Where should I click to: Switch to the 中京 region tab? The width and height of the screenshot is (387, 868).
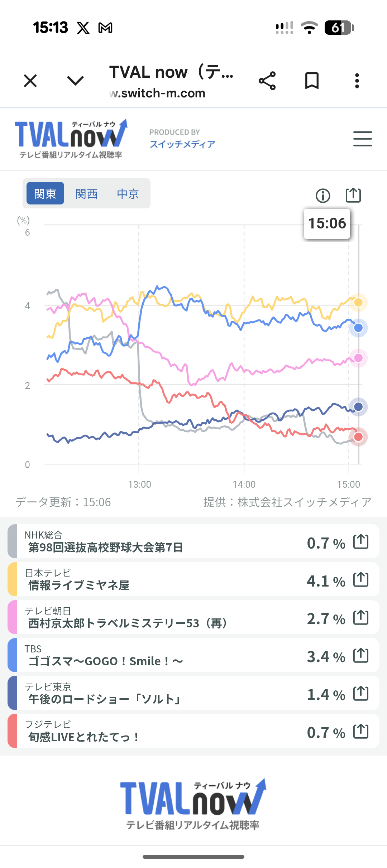128,194
